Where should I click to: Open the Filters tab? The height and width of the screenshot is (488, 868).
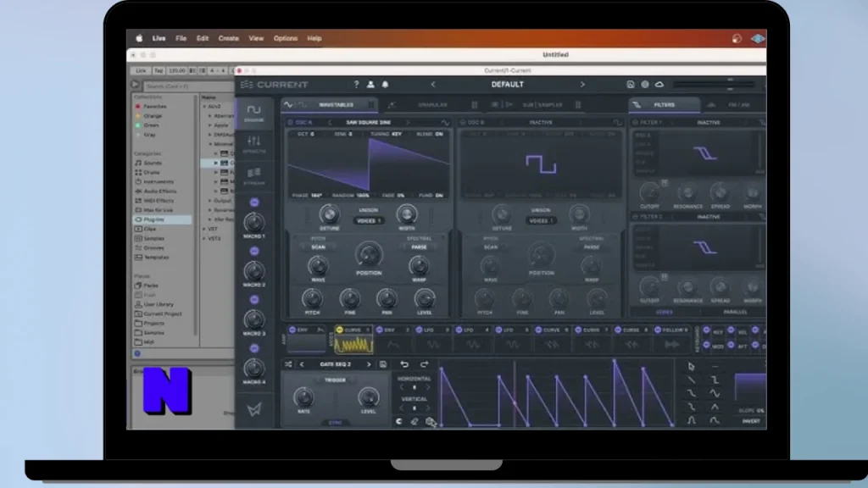click(x=664, y=104)
